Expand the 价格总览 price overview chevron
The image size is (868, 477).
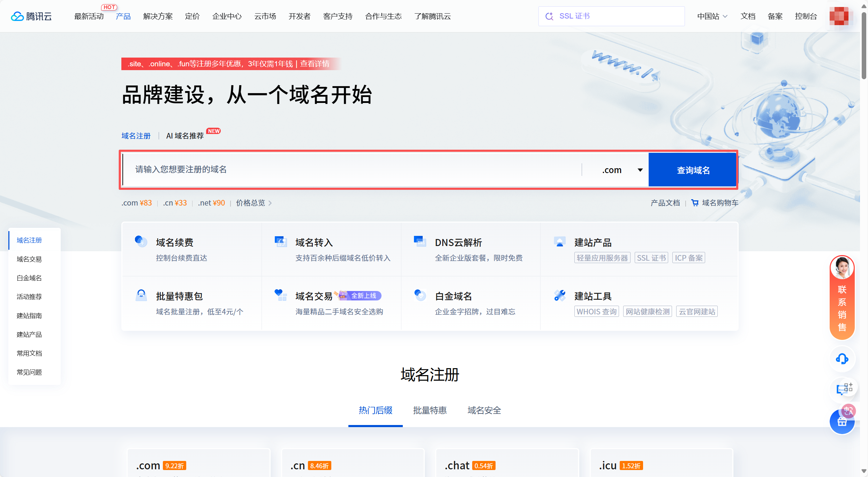[x=270, y=203]
